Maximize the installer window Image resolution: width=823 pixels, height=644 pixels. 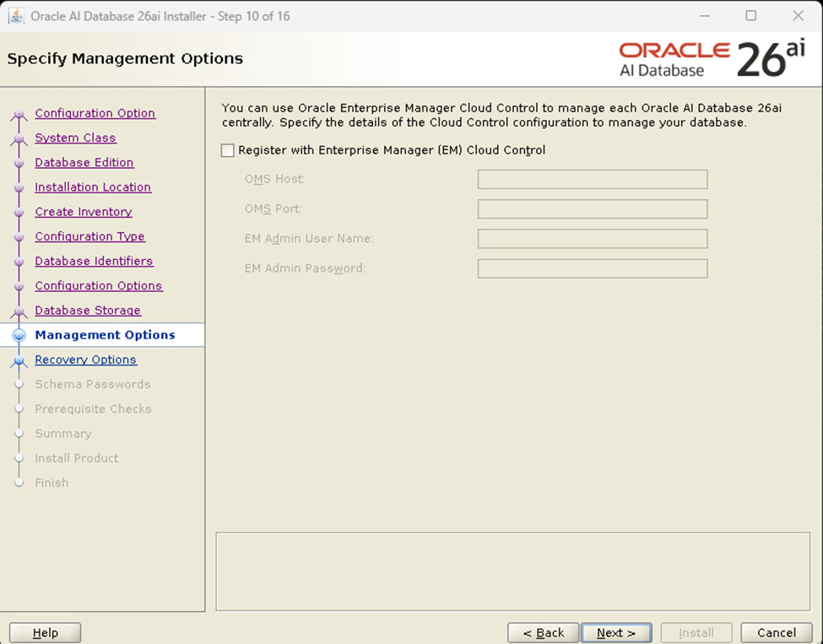pos(751,16)
